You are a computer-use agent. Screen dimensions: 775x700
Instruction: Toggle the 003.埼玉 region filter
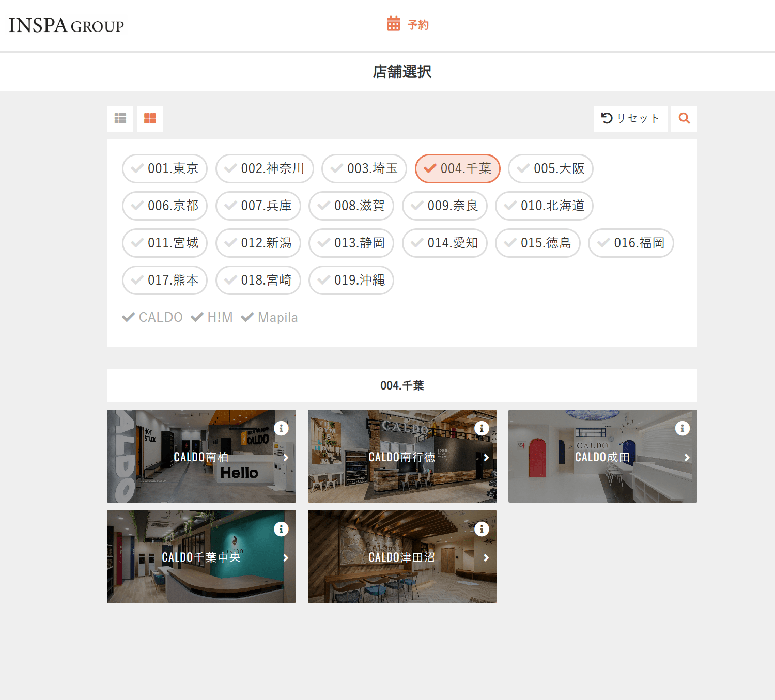(364, 168)
